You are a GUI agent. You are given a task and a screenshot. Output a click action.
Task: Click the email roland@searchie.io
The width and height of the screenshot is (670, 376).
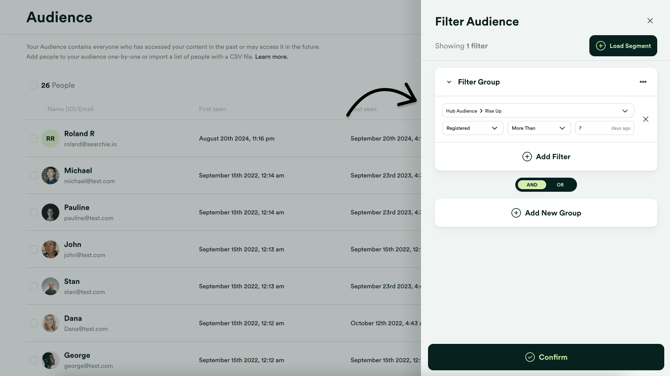tap(90, 144)
